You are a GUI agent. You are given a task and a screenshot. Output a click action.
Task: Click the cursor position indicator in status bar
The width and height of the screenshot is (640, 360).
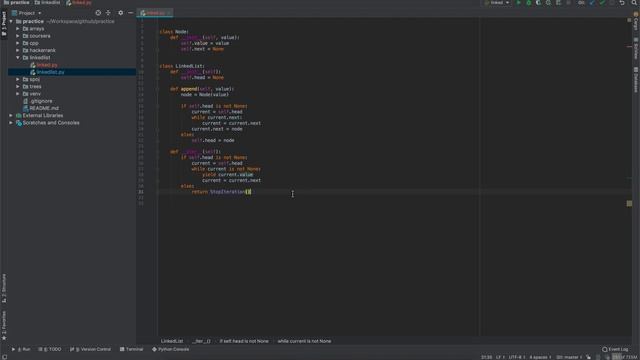click(x=486, y=357)
